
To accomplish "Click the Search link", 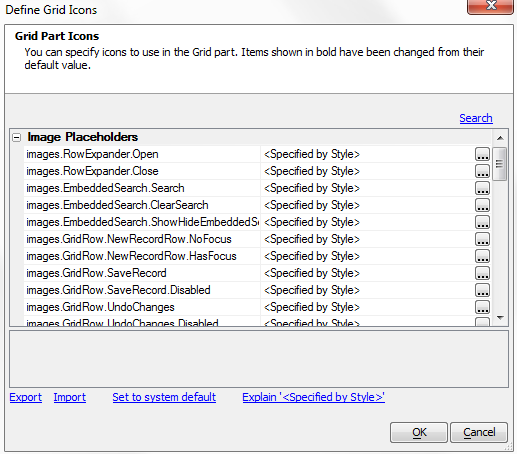I will point(476,118).
